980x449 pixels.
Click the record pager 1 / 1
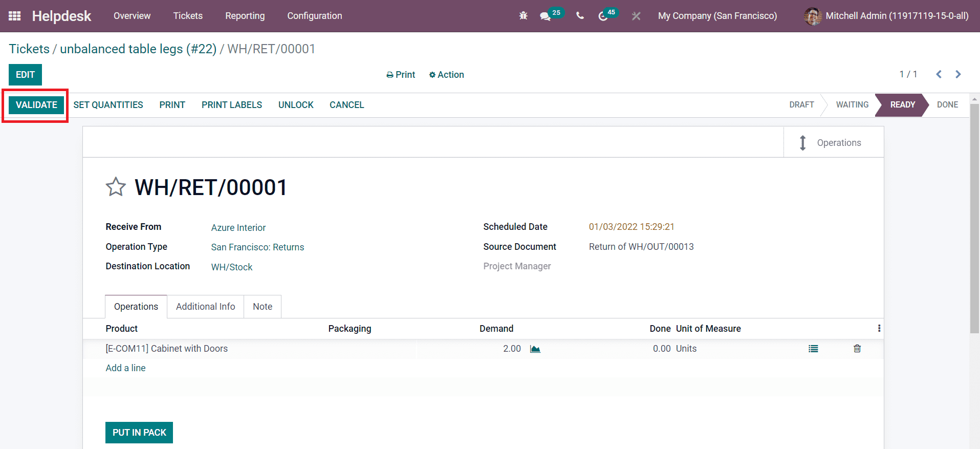[908, 74]
